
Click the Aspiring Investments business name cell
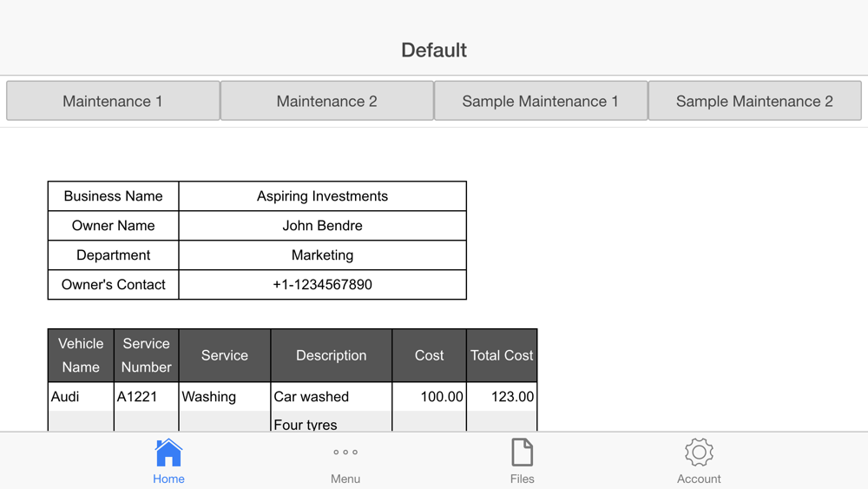point(322,196)
